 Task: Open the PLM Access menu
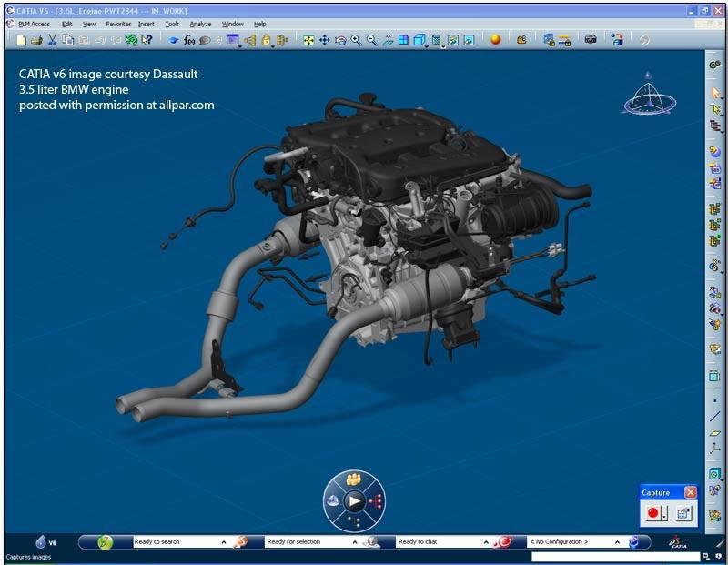click(34, 25)
